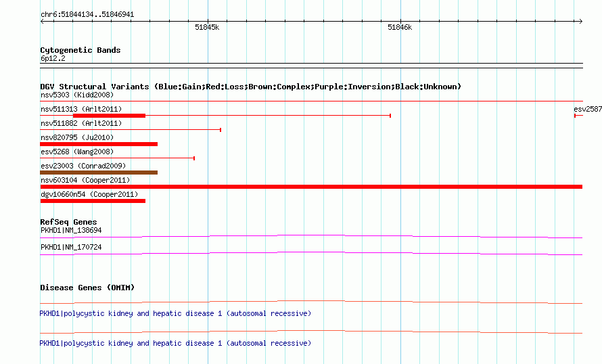
Task: Click the long red nsv603104 variant bar
Action: [x=311, y=187]
